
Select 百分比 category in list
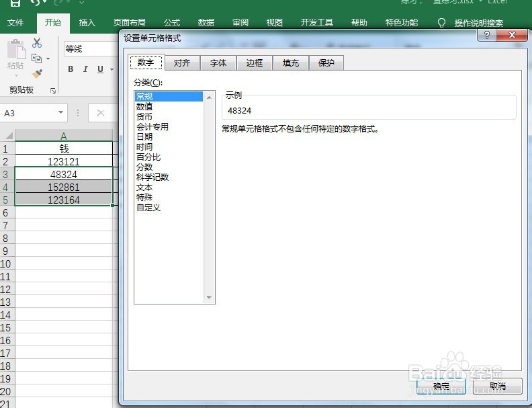(x=169, y=157)
